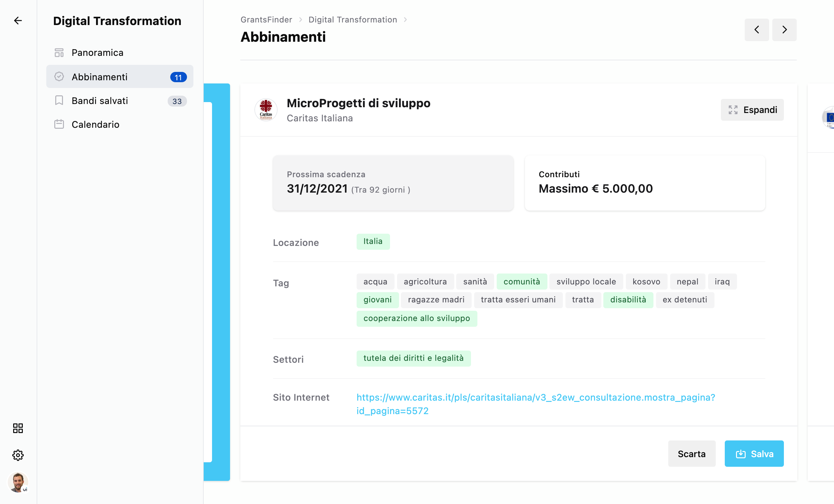834x504 pixels.
Task: Click the Massimo € 5.000,00 amount
Action: [x=596, y=188]
